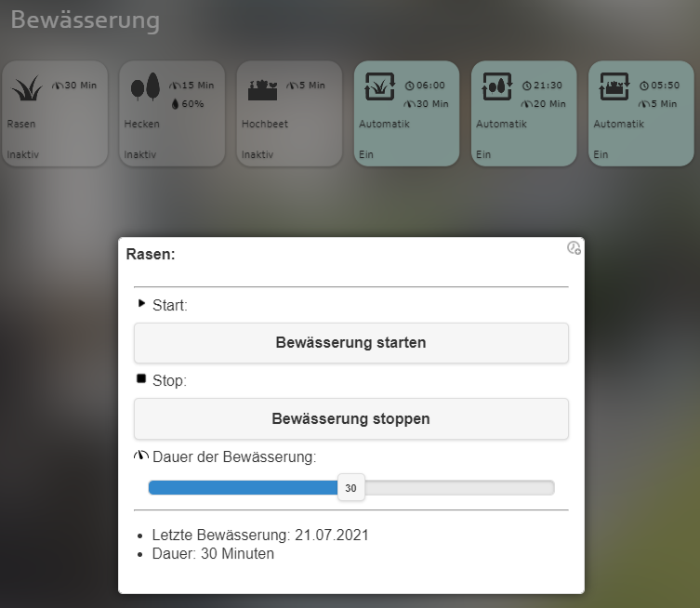Click the Hecken tile label
700x608 pixels.
tap(142, 124)
